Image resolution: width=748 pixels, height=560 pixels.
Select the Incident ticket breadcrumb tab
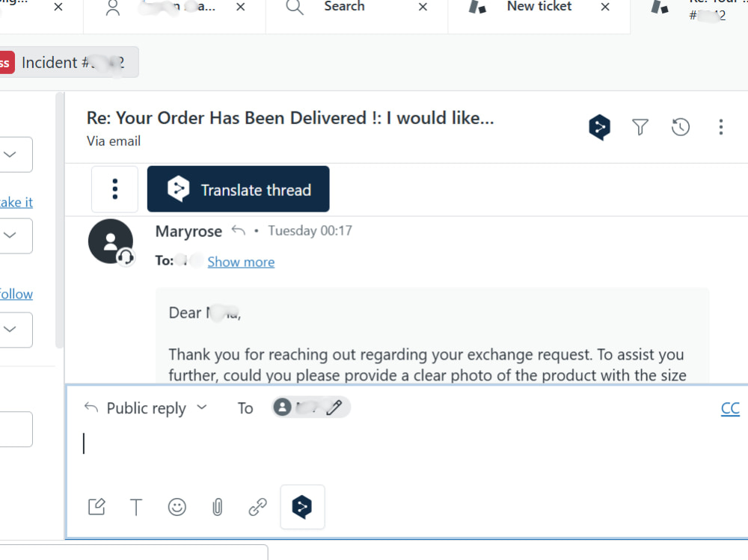(x=69, y=62)
